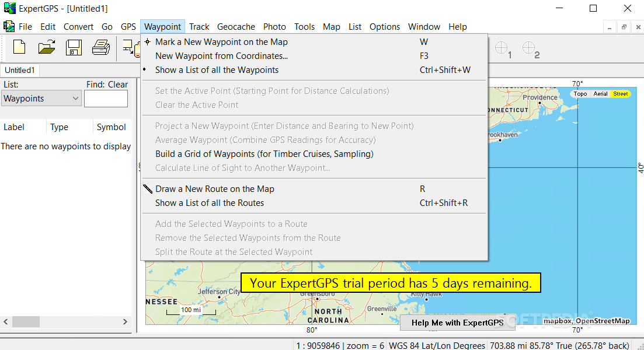Close the open Waypoint menu header
The height and width of the screenshot is (350, 644).
point(162,27)
